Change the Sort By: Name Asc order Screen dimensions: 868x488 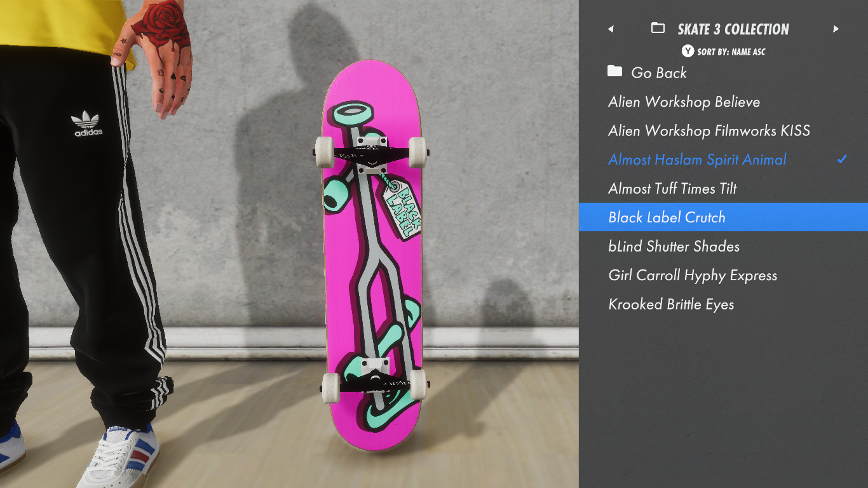coord(731,52)
